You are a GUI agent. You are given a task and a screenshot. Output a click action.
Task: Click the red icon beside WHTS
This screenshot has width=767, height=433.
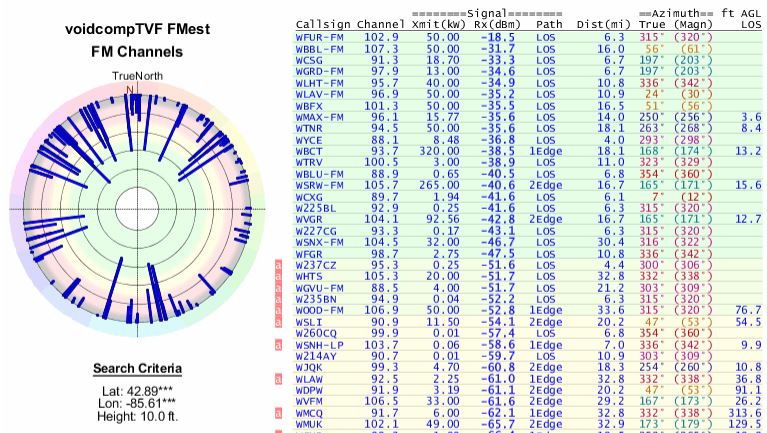pyautogui.click(x=280, y=275)
